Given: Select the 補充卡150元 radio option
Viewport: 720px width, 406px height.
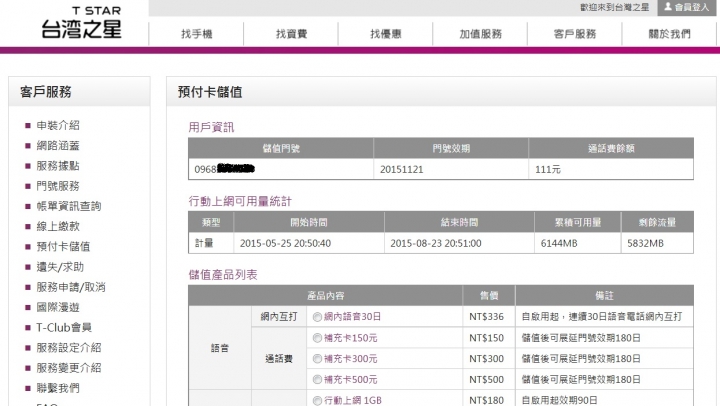Looking at the screenshot, I should tap(317, 338).
